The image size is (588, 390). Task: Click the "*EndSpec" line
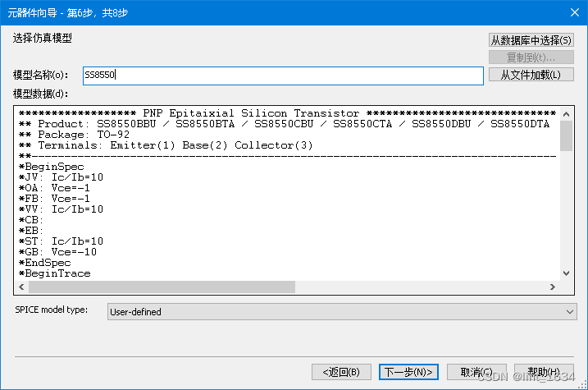tap(45, 263)
